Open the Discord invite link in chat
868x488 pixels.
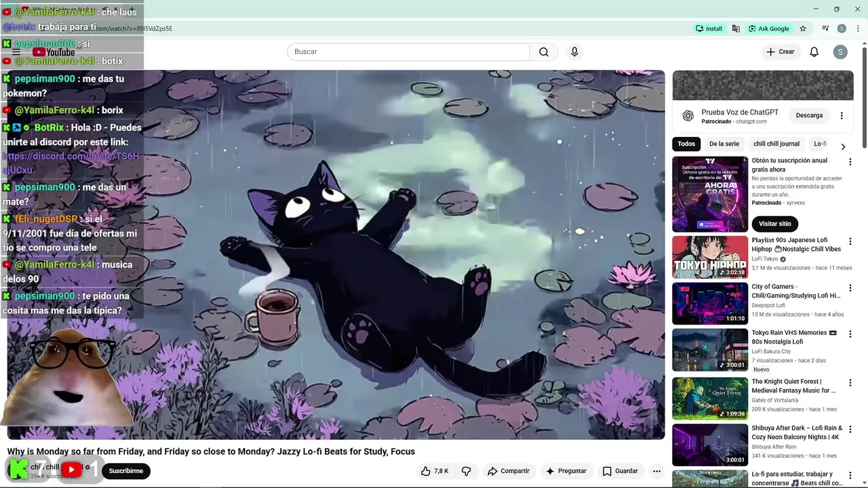coord(71,163)
